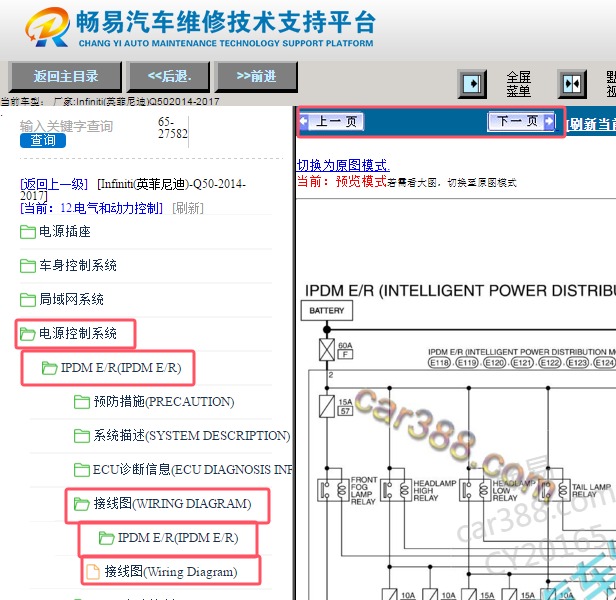
Task: Click the 切换为原图模式 link
Action: point(343,165)
